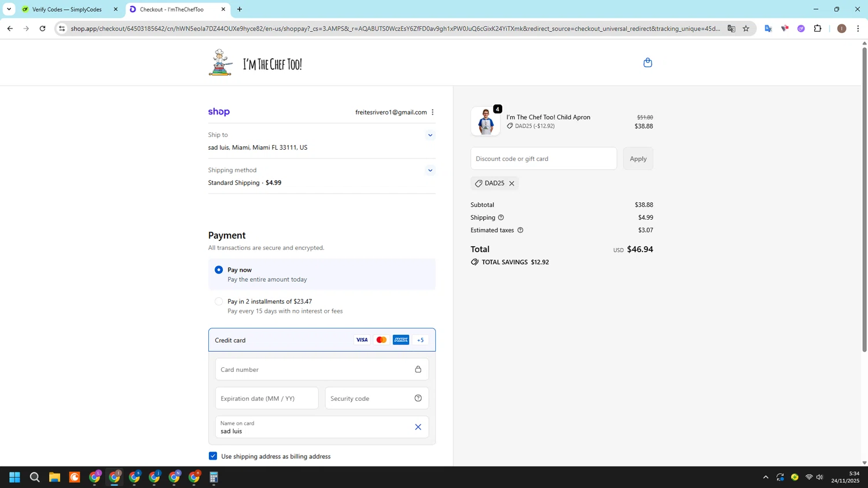The image size is (868, 488).
Task: Expand the Shipping method section
Action: click(x=430, y=171)
